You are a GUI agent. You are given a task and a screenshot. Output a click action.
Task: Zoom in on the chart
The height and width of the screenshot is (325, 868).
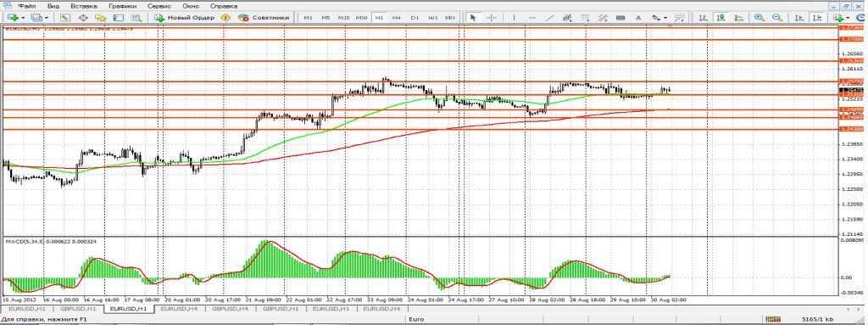click(x=759, y=18)
